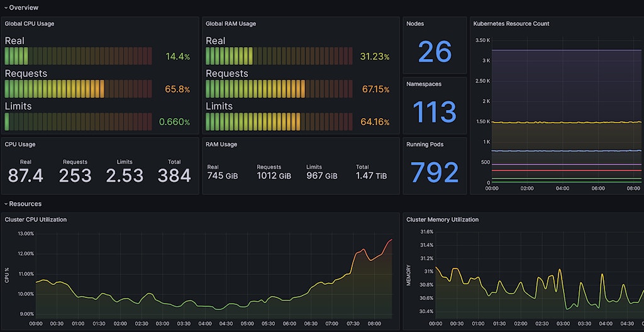Collapse the Resources row chevron
The image size is (644, 332).
pyautogui.click(x=6, y=204)
